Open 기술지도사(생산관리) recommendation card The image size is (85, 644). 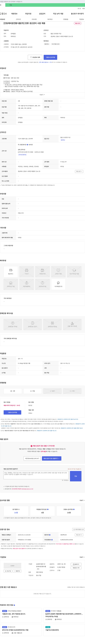pos(52,630)
